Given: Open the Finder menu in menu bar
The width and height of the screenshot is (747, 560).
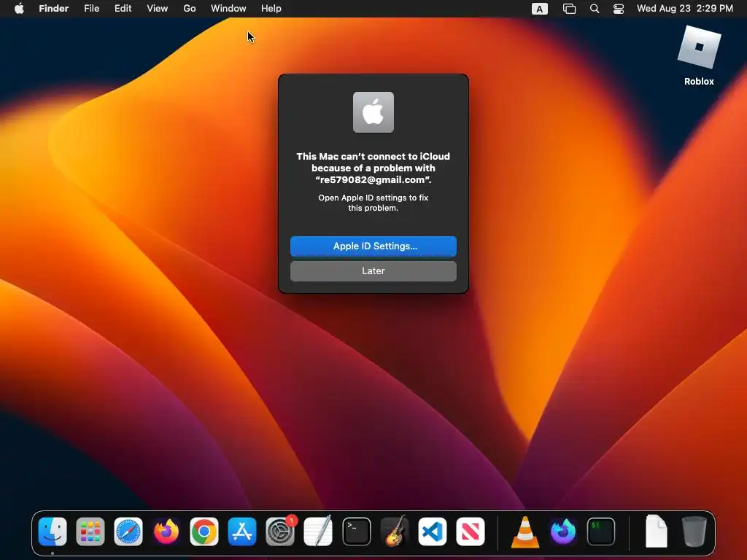Looking at the screenshot, I should [54, 9].
